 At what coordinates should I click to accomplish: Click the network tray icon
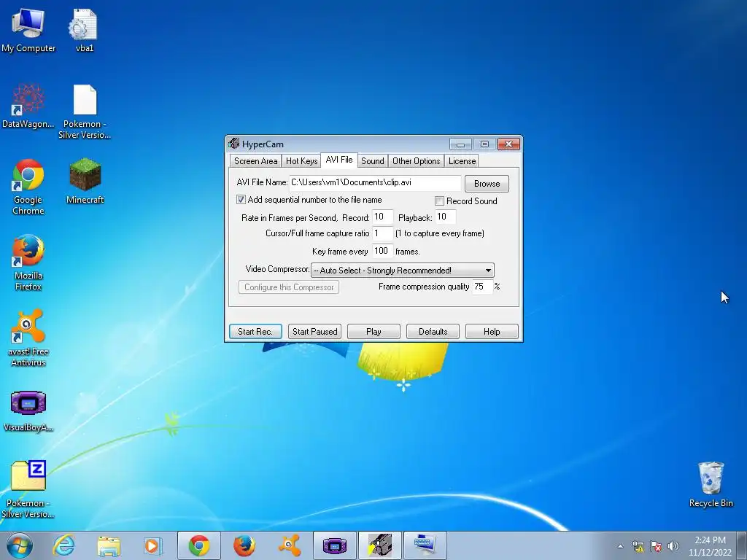638,546
